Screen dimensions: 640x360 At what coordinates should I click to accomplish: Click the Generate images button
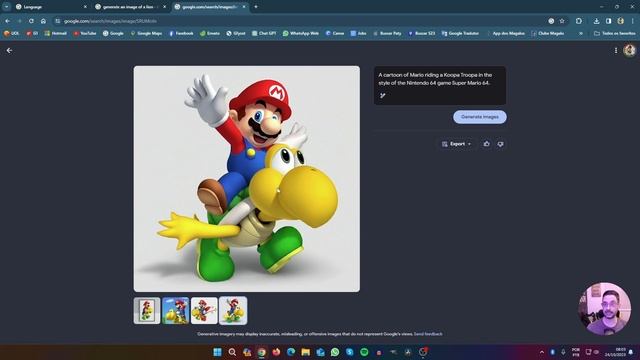pyautogui.click(x=480, y=117)
